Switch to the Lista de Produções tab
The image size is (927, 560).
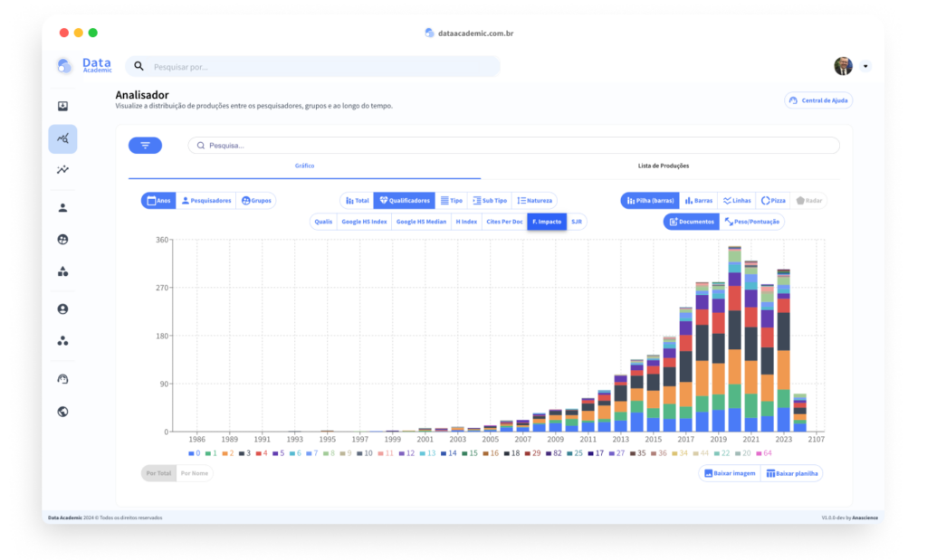point(664,166)
